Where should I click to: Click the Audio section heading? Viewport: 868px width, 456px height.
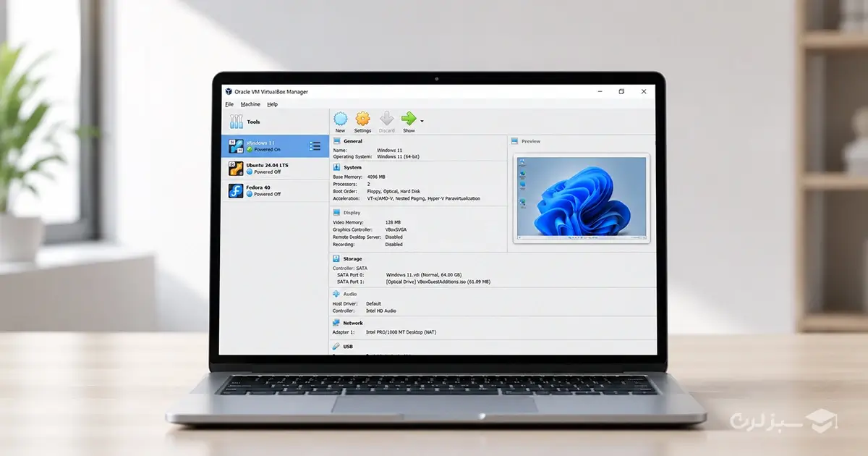click(x=350, y=294)
